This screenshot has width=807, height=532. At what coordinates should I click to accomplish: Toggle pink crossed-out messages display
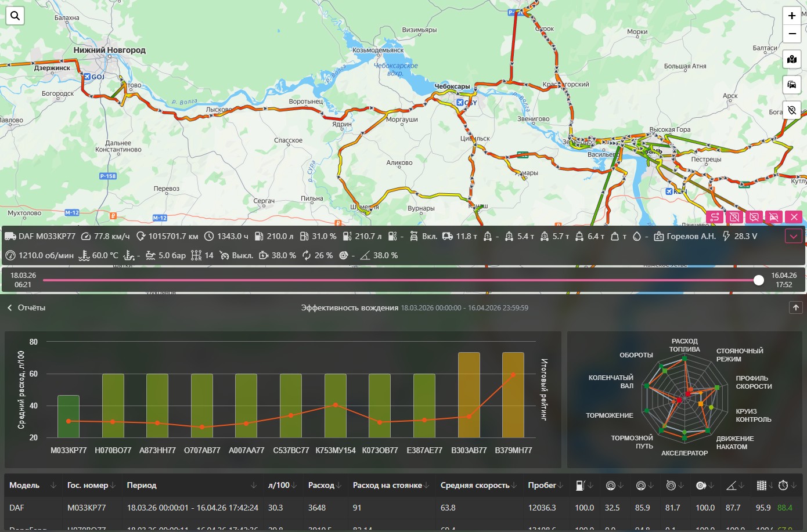(754, 217)
